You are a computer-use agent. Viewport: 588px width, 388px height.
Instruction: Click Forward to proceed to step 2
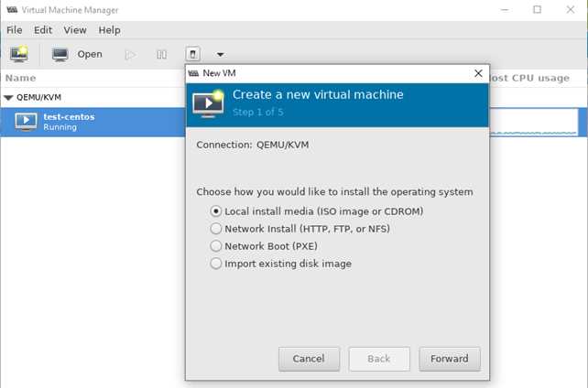click(x=450, y=359)
